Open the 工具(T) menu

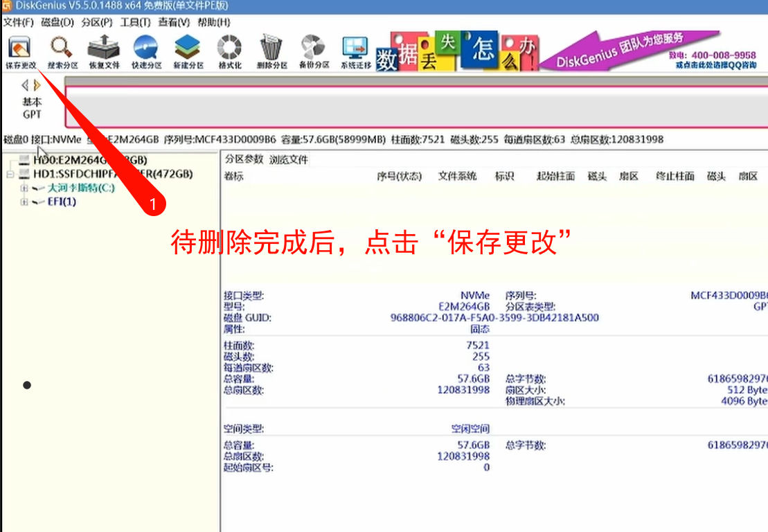(x=135, y=22)
